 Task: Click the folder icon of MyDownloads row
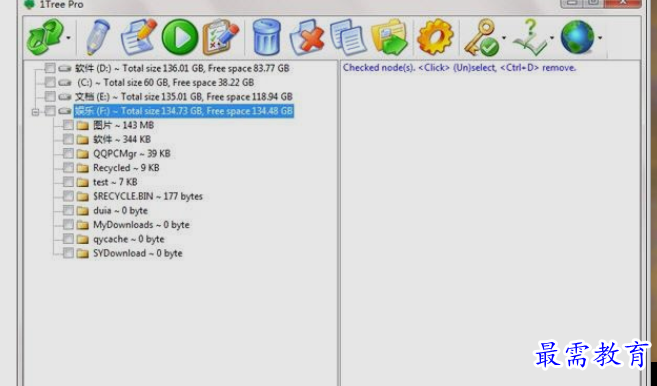coord(83,225)
